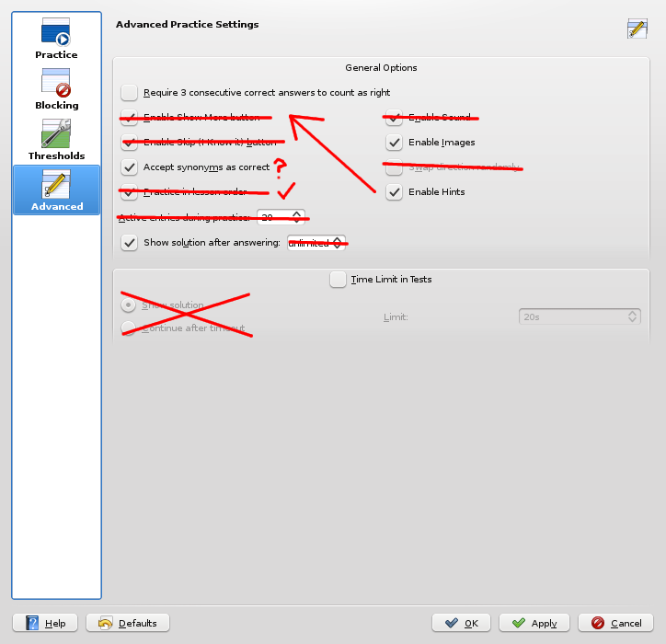Disable the Enable Images checkbox
This screenshot has height=644, width=666.
pos(394,143)
